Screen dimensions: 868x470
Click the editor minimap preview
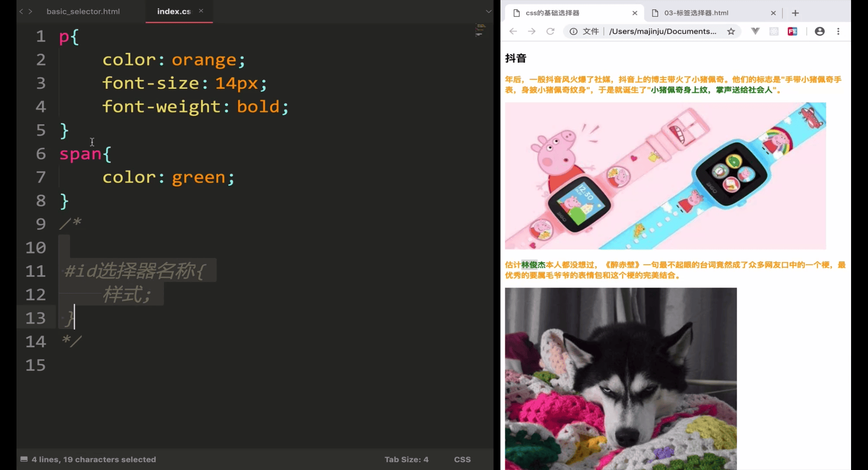(x=480, y=30)
